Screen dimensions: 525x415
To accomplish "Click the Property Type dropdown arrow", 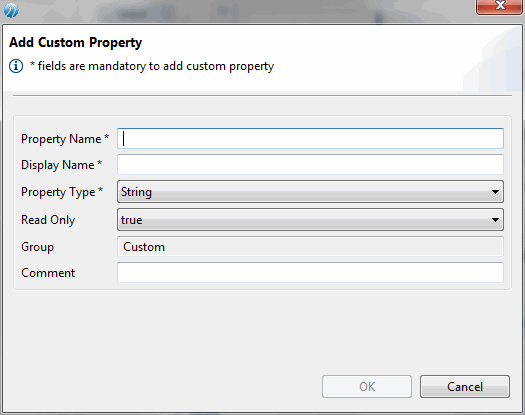I will point(495,192).
